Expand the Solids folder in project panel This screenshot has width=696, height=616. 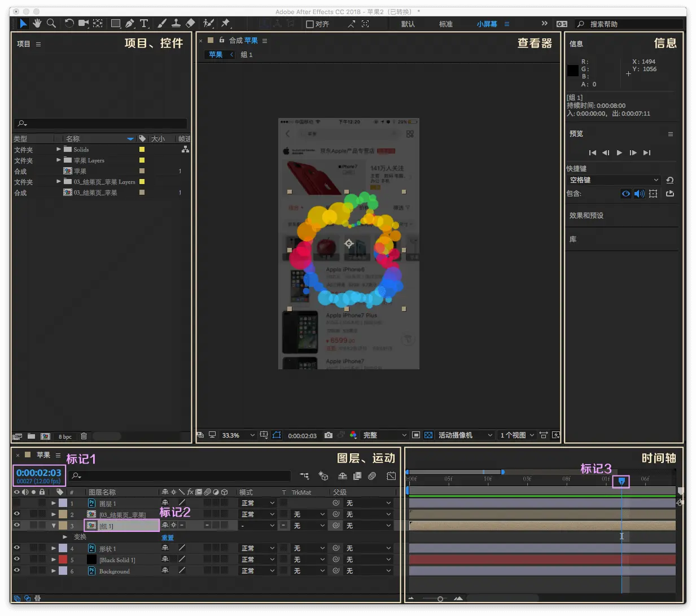click(x=59, y=150)
